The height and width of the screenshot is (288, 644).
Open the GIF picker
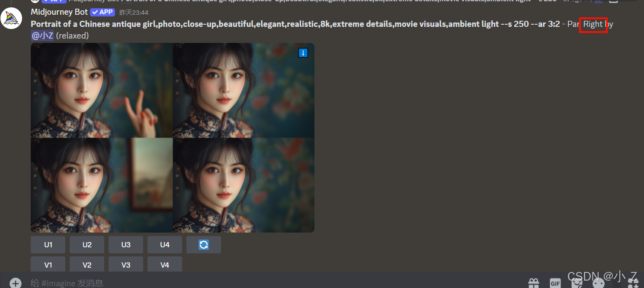[555, 283]
